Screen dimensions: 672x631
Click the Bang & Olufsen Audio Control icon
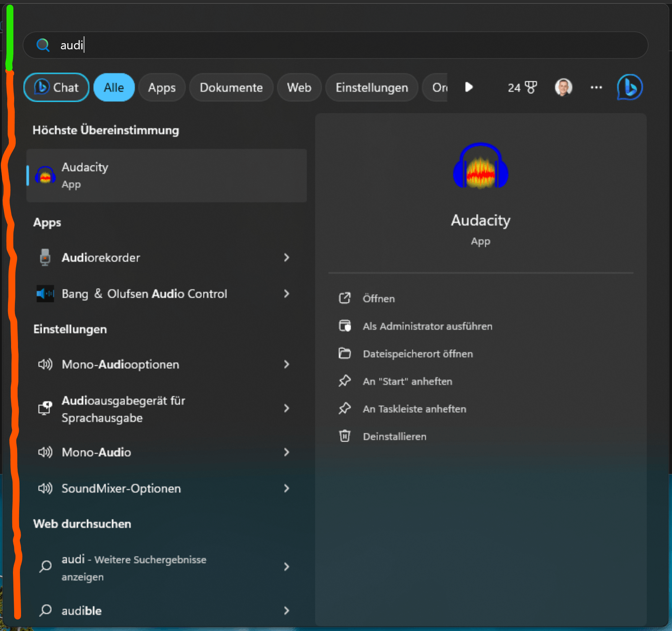click(45, 294)
